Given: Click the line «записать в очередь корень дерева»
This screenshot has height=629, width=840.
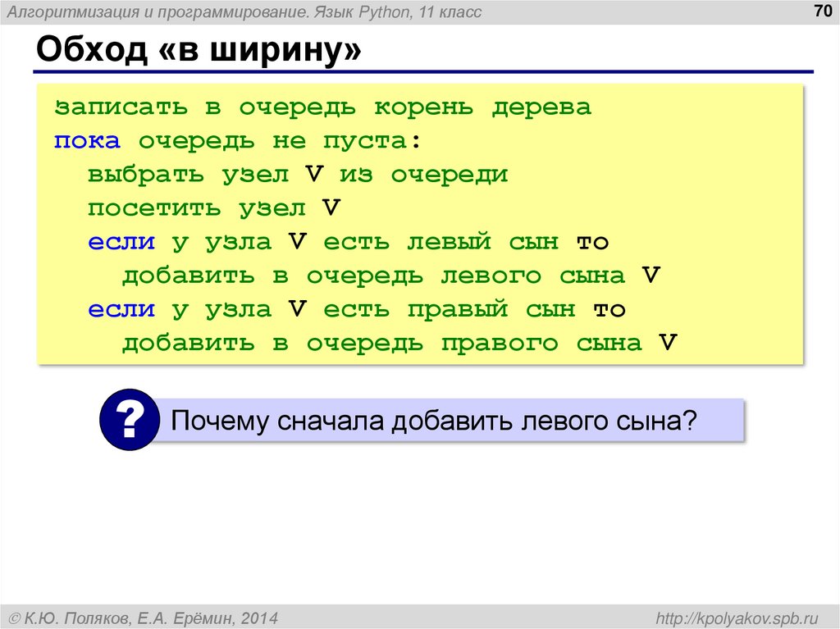Looking at the screenshot, I should tap(322, 106).
